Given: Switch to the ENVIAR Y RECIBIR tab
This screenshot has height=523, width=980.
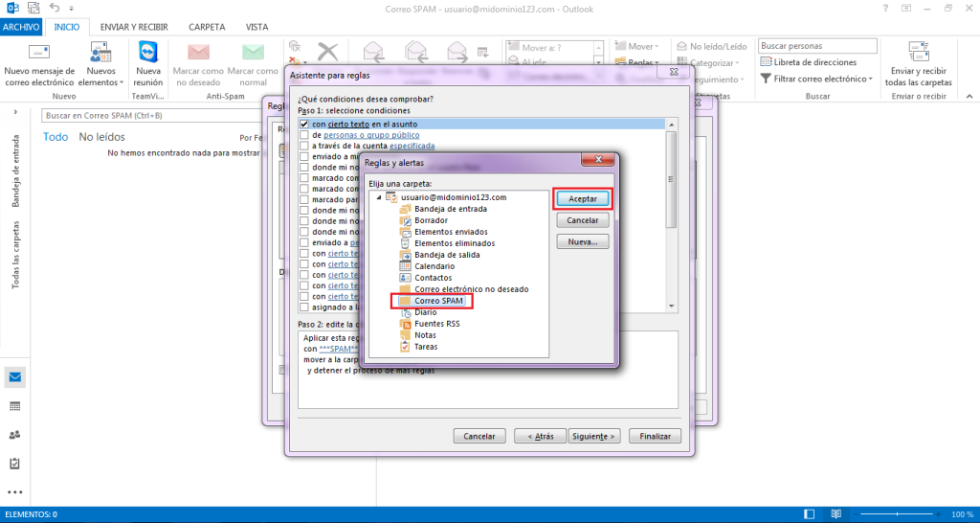Looking at the screenshot, I should tap(136, 27).
